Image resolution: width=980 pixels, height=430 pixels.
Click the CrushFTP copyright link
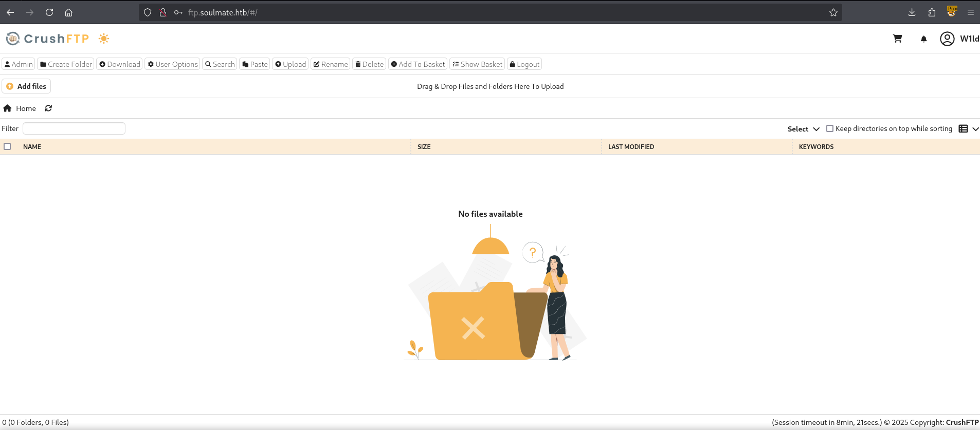962,422
